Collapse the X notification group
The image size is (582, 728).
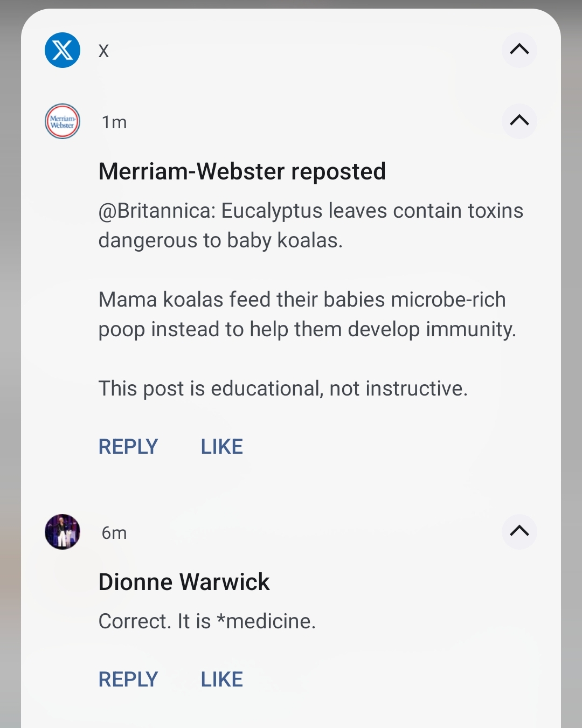coord(519,50)
